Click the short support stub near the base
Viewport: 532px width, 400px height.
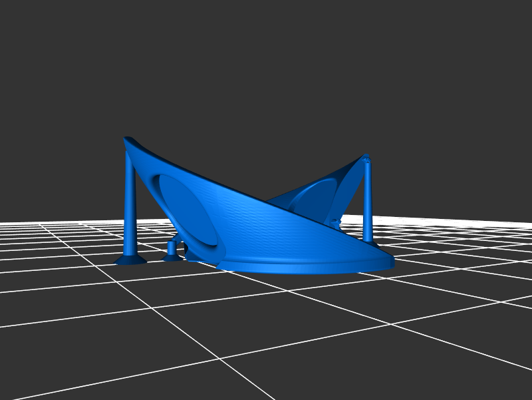pos(172,251)
